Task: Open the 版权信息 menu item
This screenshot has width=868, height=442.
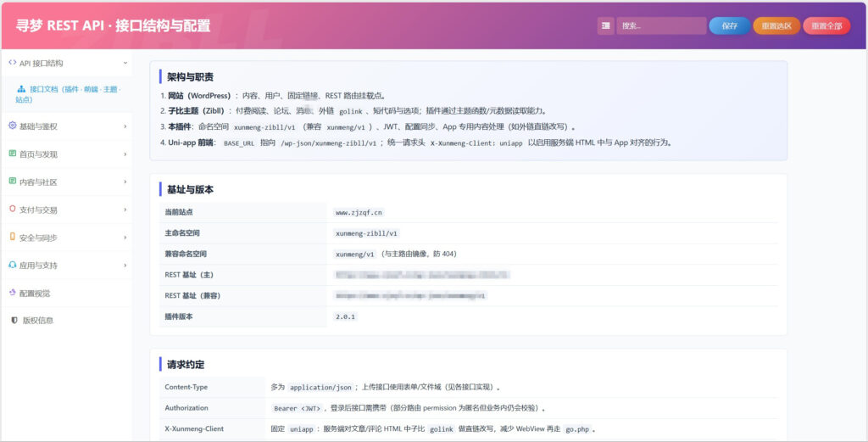Action: click(66, 320)
